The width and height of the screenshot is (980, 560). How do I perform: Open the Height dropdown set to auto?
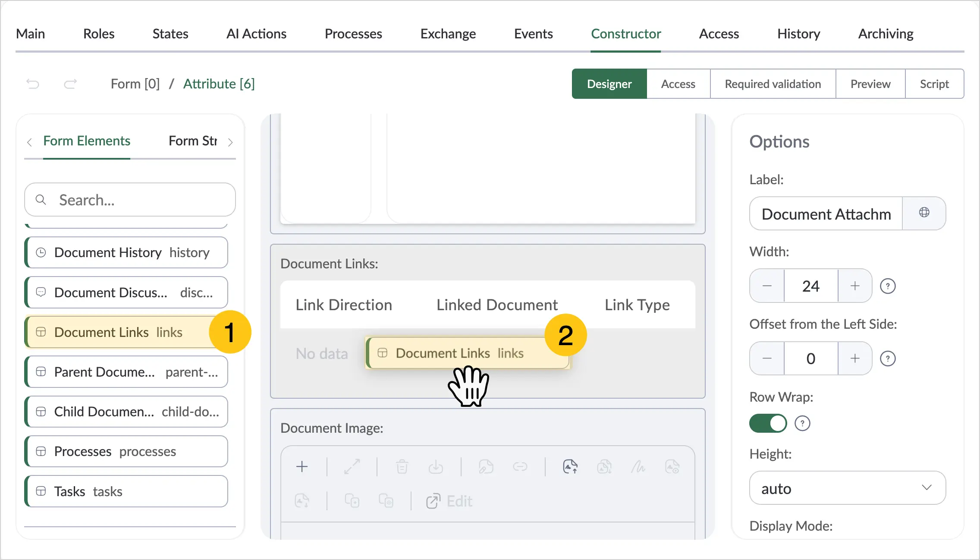(848, 488)
